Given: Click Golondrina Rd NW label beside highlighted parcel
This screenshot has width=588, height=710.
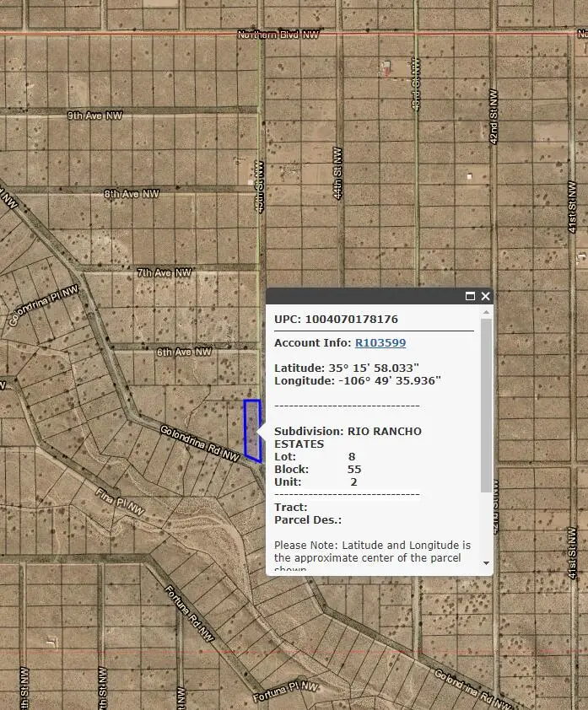Looking at the screenshot, I should (x=200, y=444).
